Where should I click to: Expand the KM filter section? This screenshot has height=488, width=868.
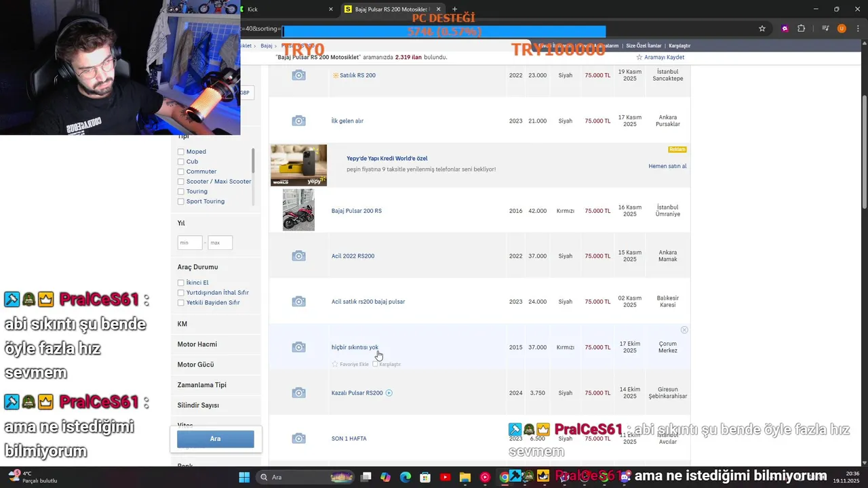pos(216,324)
